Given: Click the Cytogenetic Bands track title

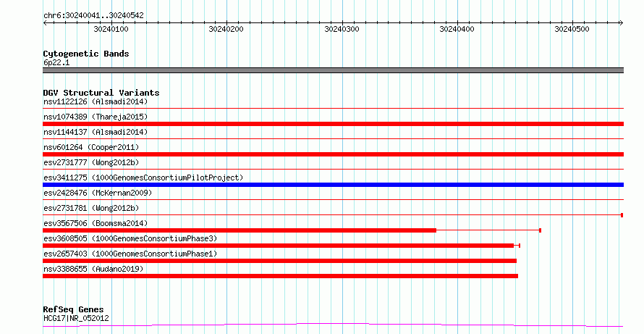Looking at the screenshot, I should pos(86,54).
